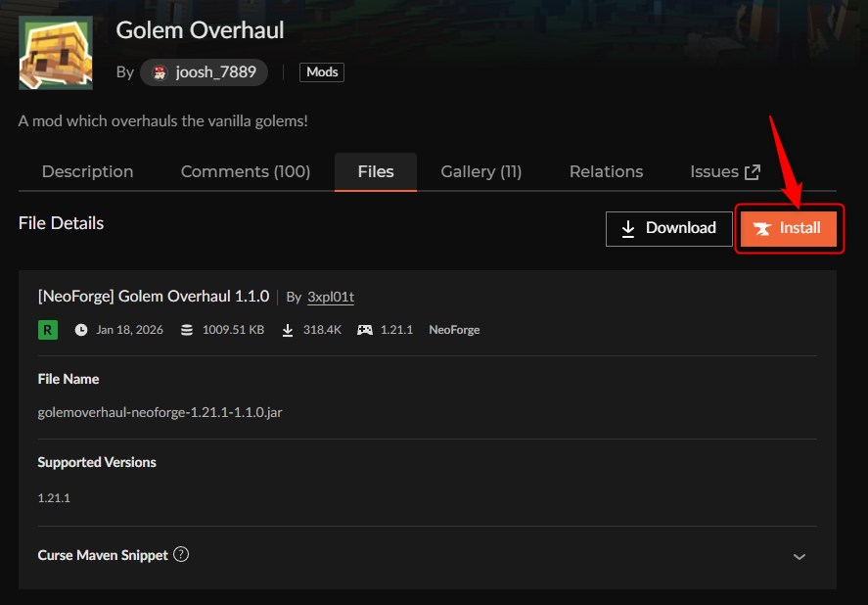
Task: Open the Issues external link tab
Action: (x=724, y=171)
